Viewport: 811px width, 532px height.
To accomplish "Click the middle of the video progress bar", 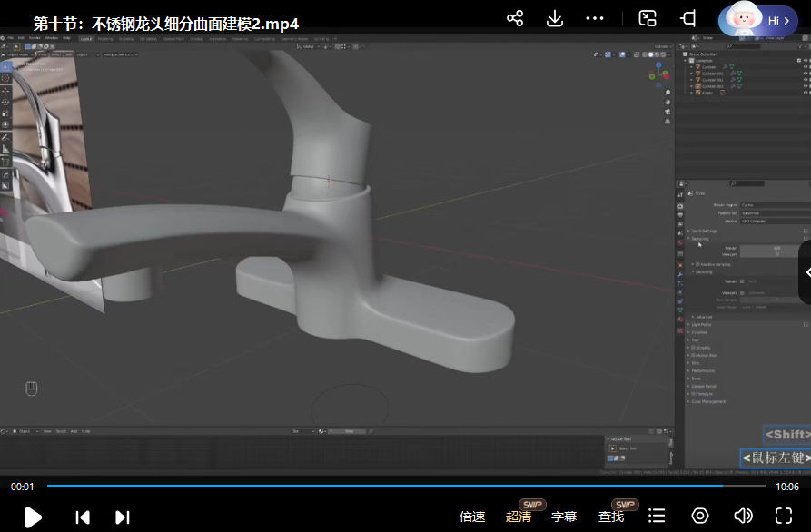I will pos(405,486).
